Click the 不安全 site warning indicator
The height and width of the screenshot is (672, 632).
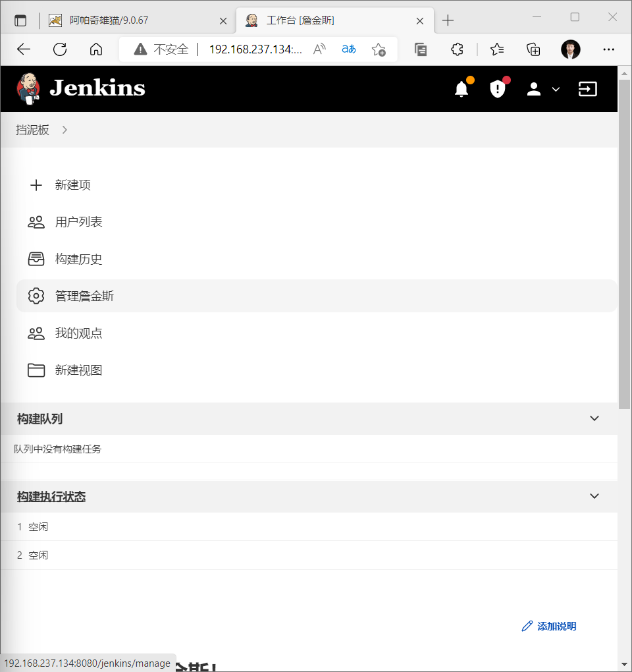(161, 49)
